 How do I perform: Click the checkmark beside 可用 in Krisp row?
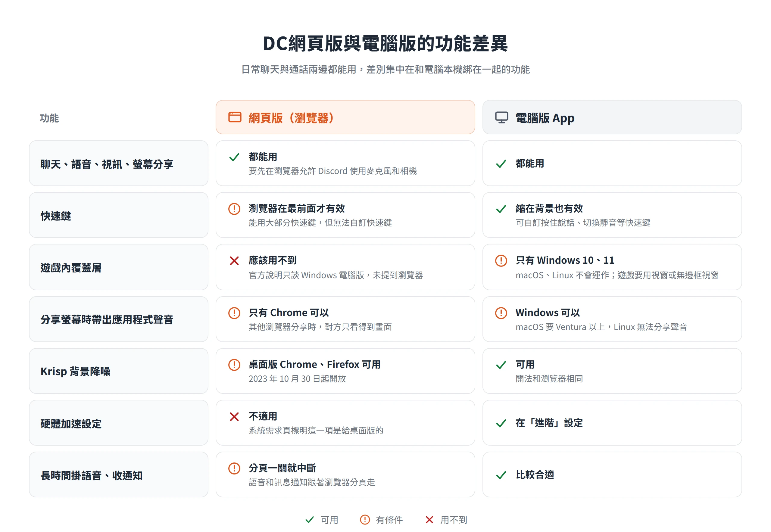501,365
